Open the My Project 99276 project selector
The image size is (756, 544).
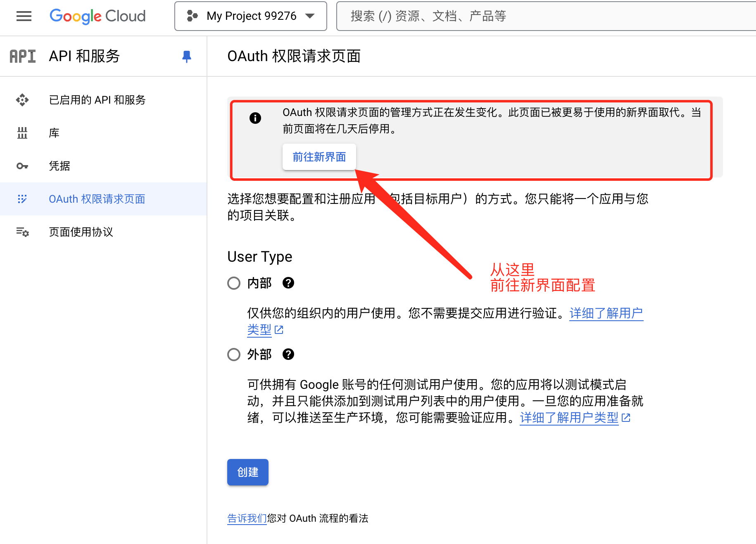coord(251,16)
